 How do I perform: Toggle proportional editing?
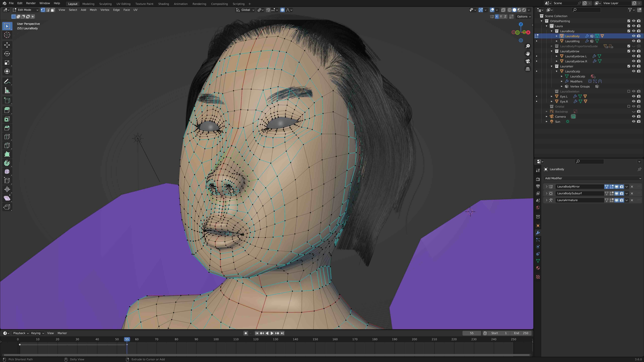click(283, 10)
